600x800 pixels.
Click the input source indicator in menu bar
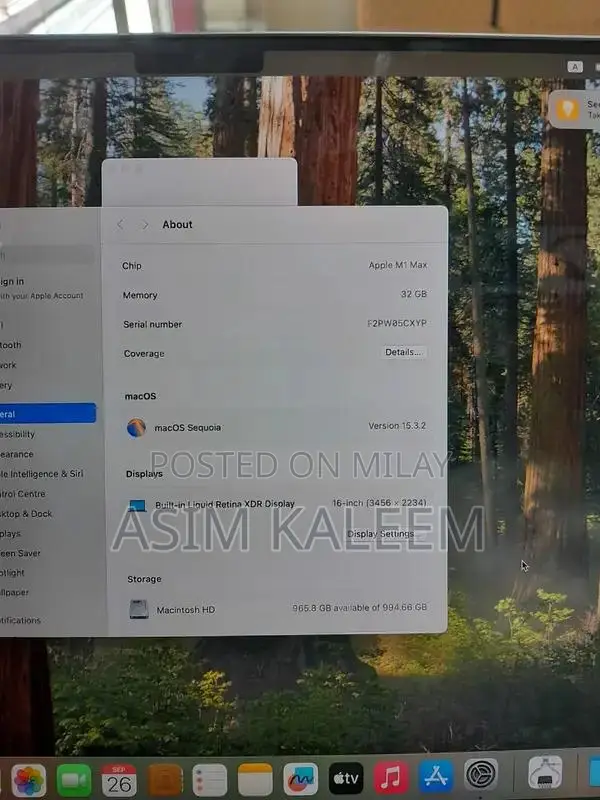[575, 66]
